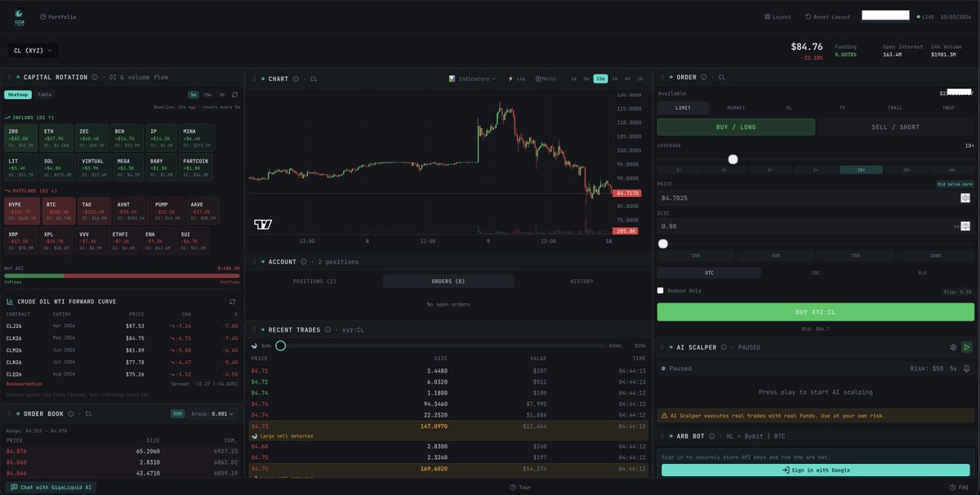This screenshot has height=495, width=980.
Task: Click the Capital Rotation panel drag handle
Action: point(11,77)
